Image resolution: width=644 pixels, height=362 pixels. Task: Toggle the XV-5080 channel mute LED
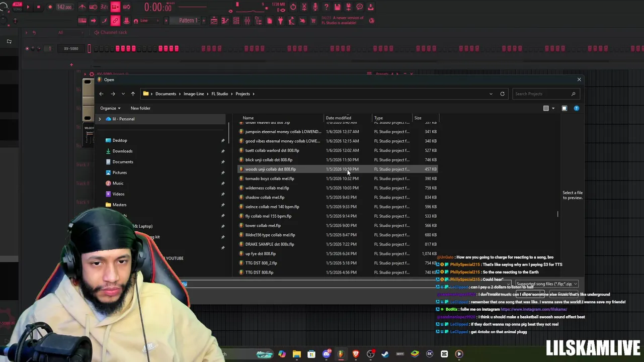point(27,49)
